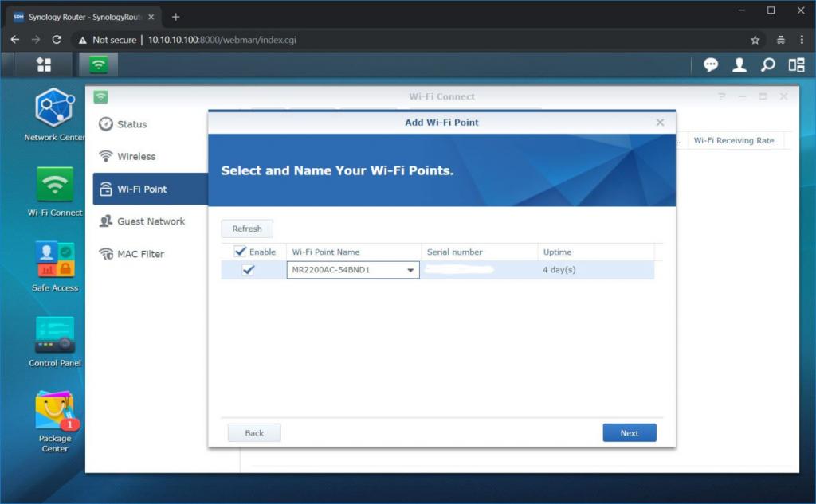Click the Uptime column header
This screenshot has height=504, width=816.
(x=596, y=252)
